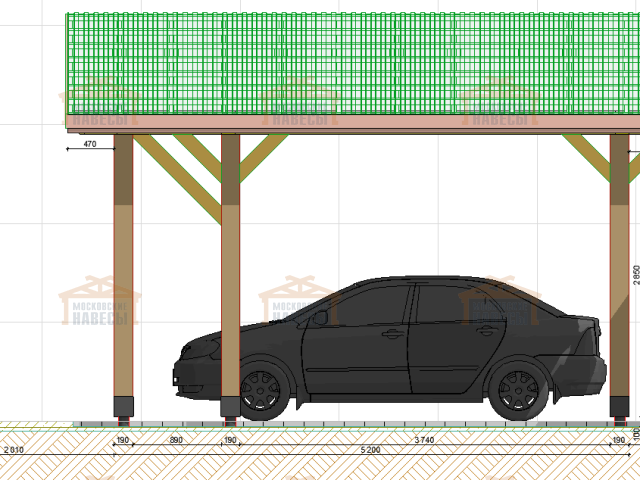Screen dimensions: 640x480
Task: Select the 5200 overall length dimension
Action: (x=369, y=451)
